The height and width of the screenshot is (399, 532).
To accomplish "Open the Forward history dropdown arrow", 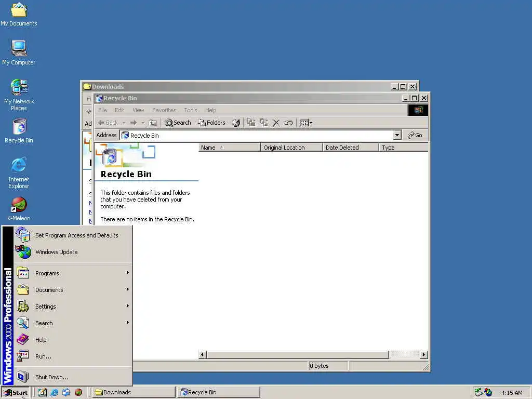I will (143, 123).
